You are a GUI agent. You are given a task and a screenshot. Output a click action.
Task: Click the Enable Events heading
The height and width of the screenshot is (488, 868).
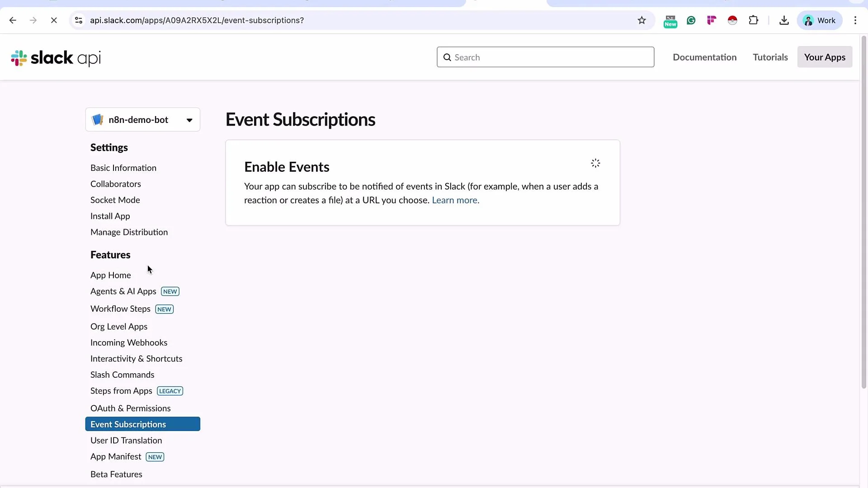(287, 167)
